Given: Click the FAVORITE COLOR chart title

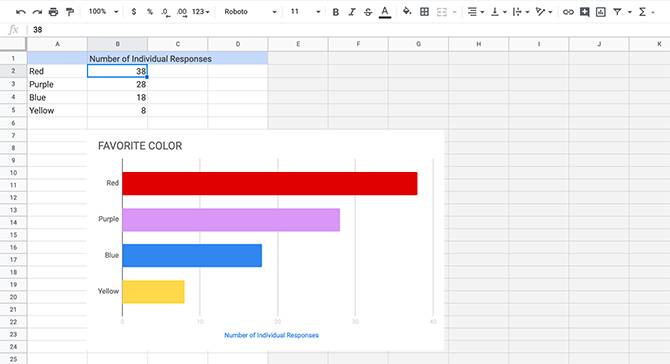Looking at the screenshot, I should point(140,146).
